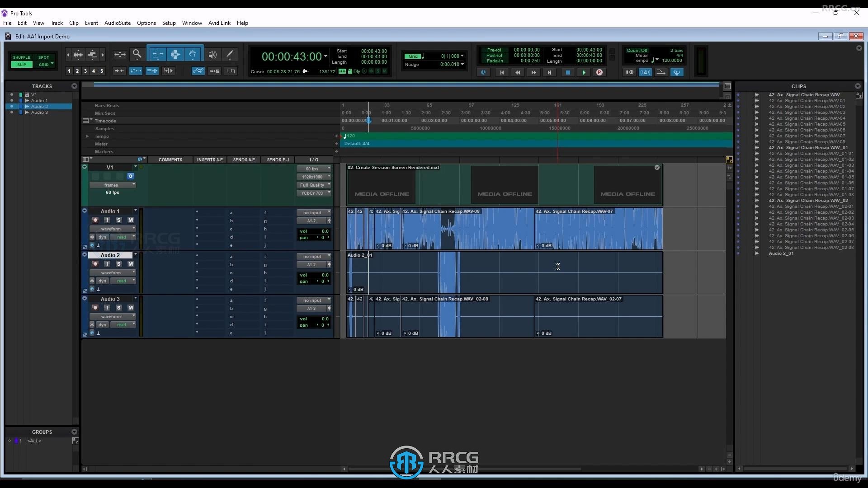Select clip Audio 2_01 in Clips list
The height and width of the screenshot is (488, 868).
[781, 253]
